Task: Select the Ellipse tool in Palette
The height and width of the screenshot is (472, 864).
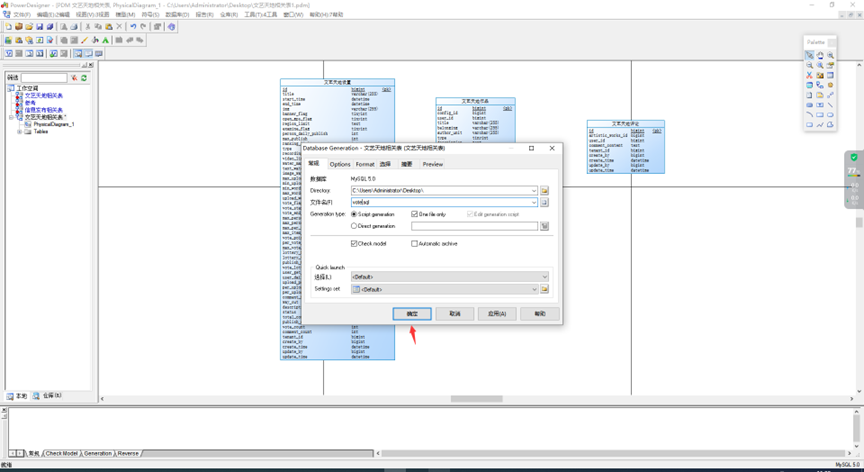Action: [x=830, y=115]
